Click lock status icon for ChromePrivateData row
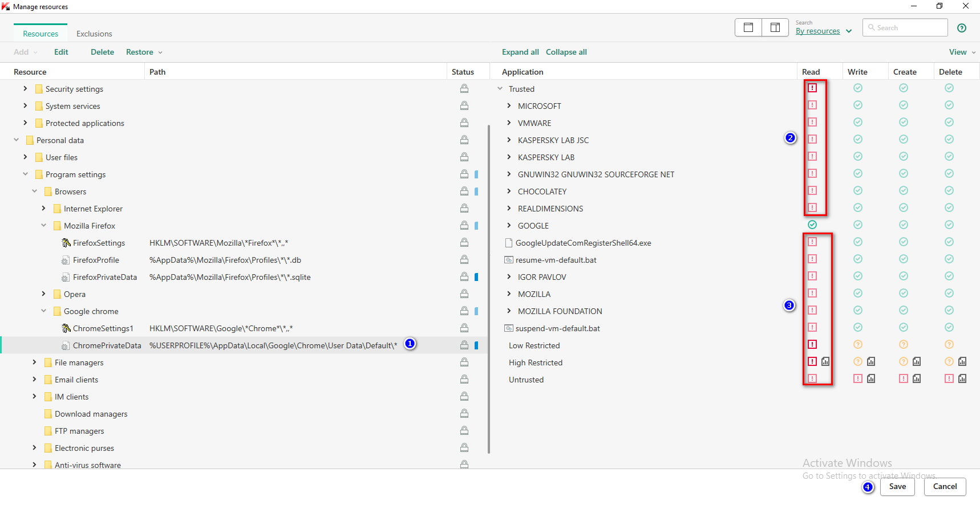Screen dimensions: 980x505 464,345
